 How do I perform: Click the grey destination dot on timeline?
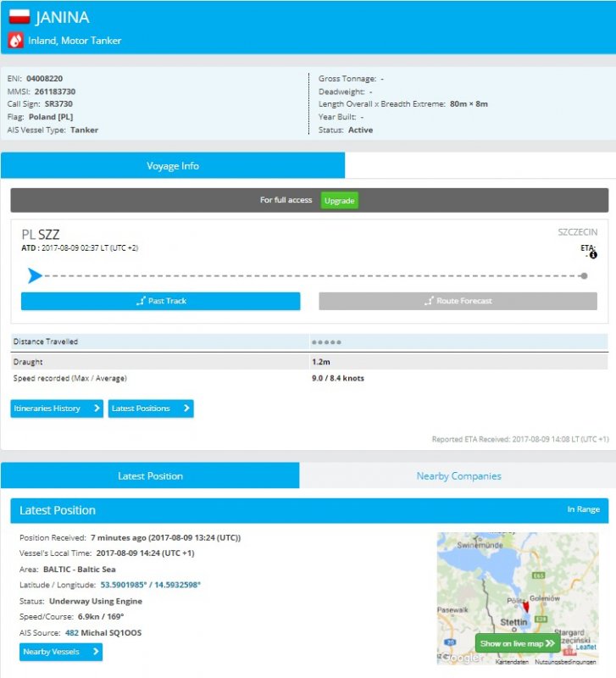[585, 276]
